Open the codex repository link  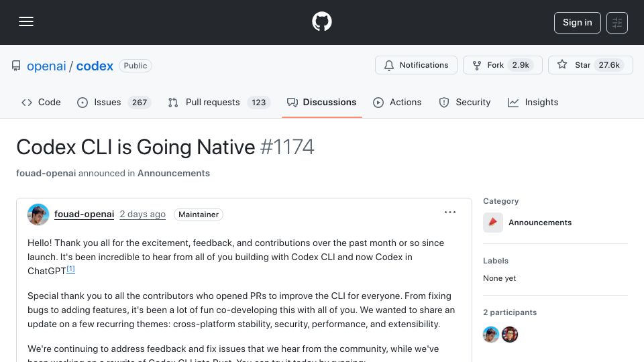coord(95,66)
